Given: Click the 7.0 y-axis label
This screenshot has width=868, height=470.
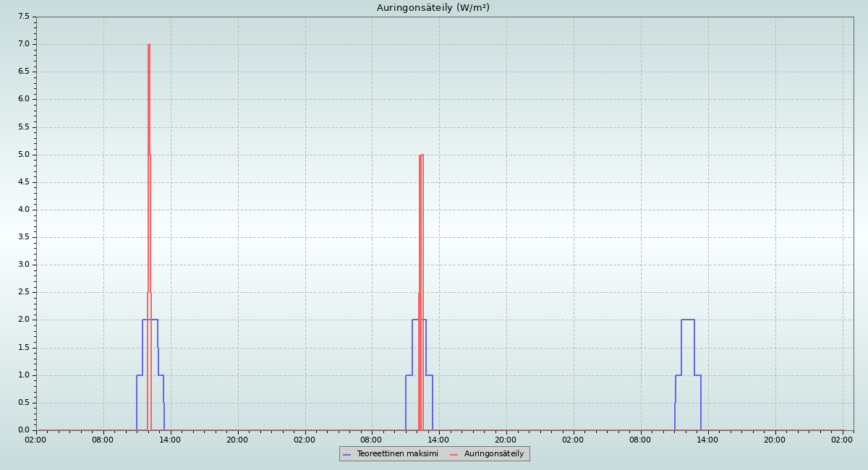Looking at the screenshot, I should pyautogui.click(x=23, y=44).
